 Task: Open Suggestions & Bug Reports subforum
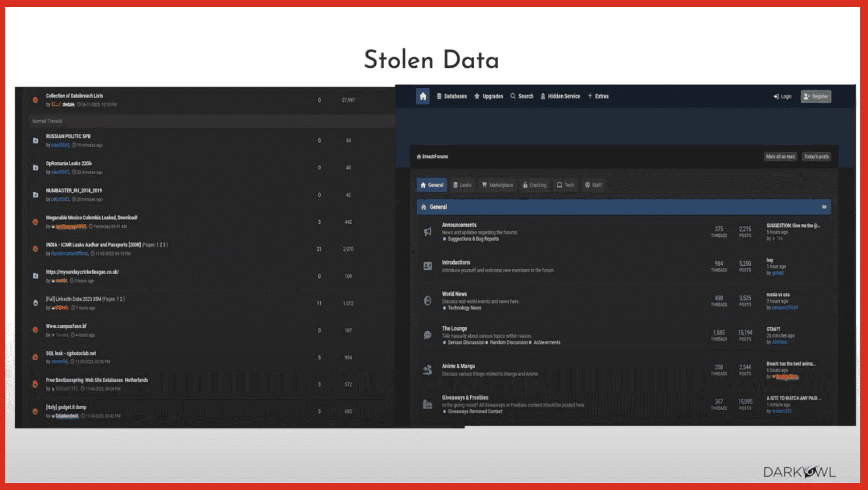tap(473, 239)
